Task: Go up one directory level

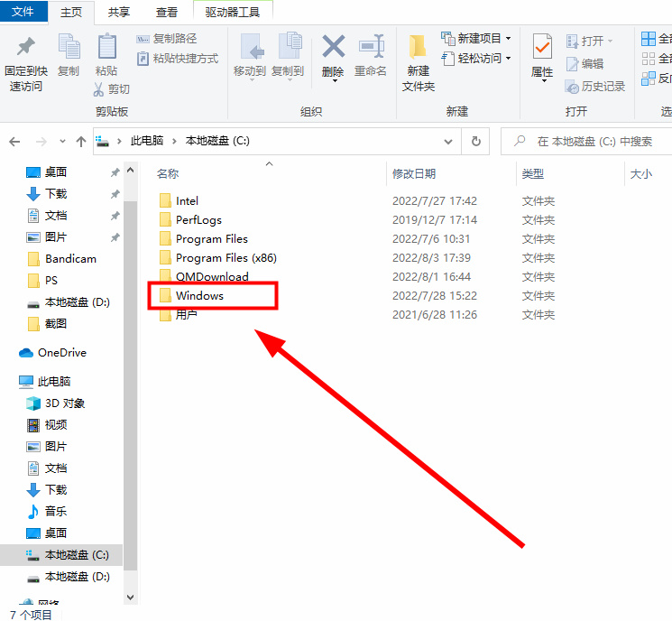Action: tap(82, 142)
